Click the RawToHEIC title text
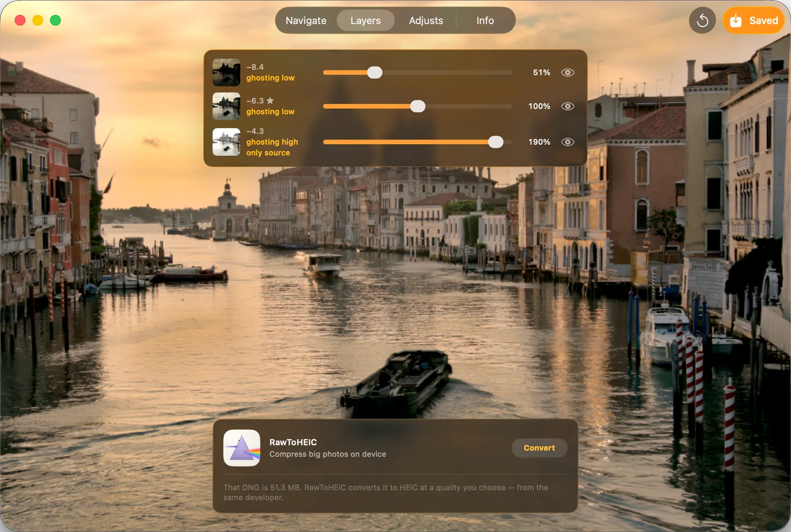 click(x=293, y=443)
